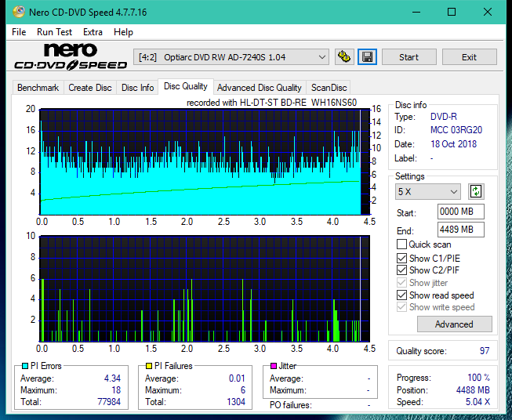Click the drive options icon in toolbar
The width and height of the screenshot is (512, 420).
(344, 57)
